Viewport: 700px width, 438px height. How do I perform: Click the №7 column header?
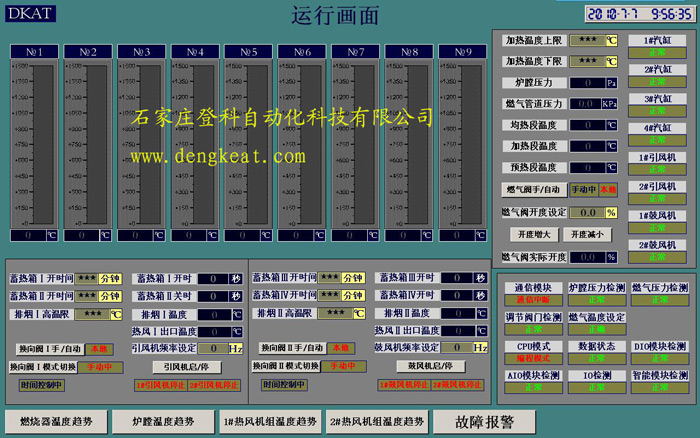click(x=355, y=52)
